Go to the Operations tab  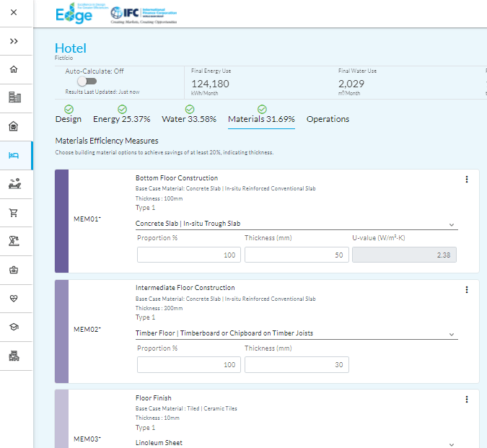(328, 119)
